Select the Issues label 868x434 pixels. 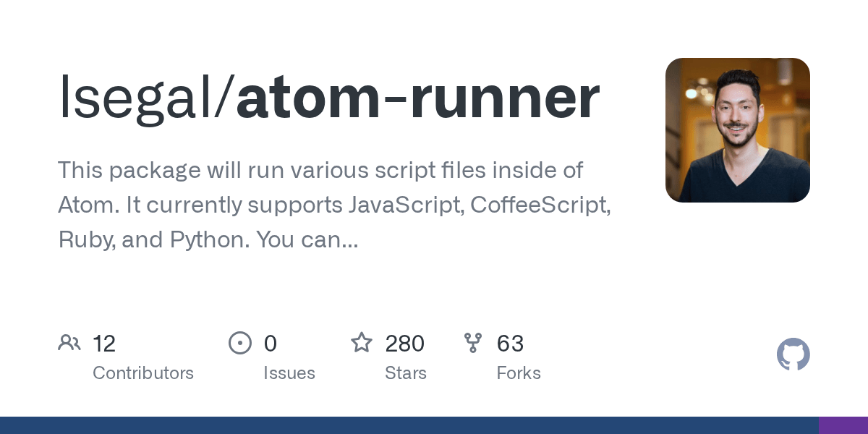click(289, 373)
